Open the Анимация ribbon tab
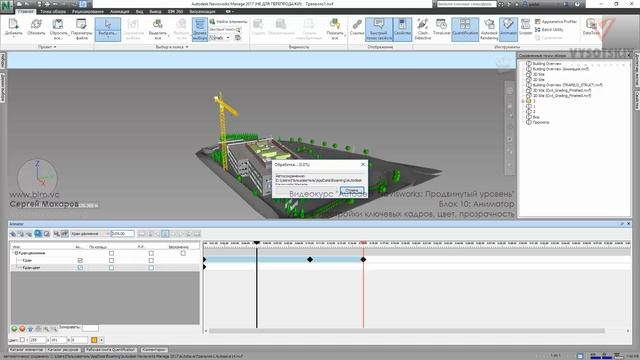The height and width of the screenshot is (360, 640). point(120,11)
